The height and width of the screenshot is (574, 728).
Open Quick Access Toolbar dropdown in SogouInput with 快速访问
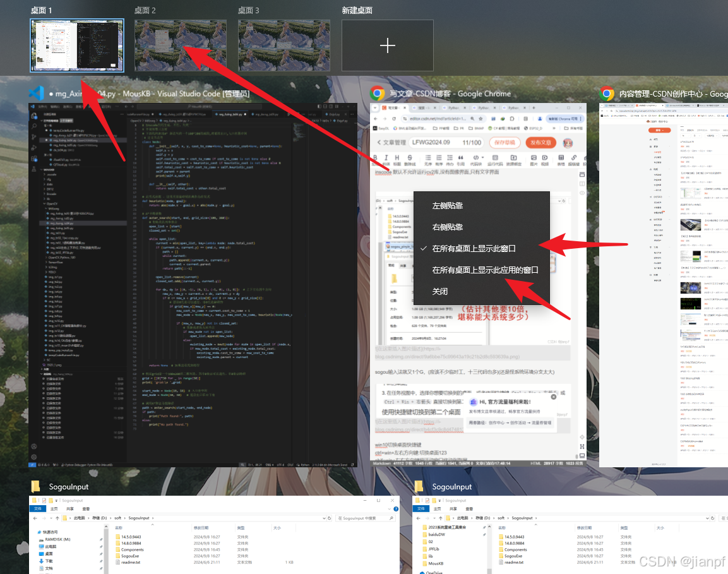coord(56,501)
